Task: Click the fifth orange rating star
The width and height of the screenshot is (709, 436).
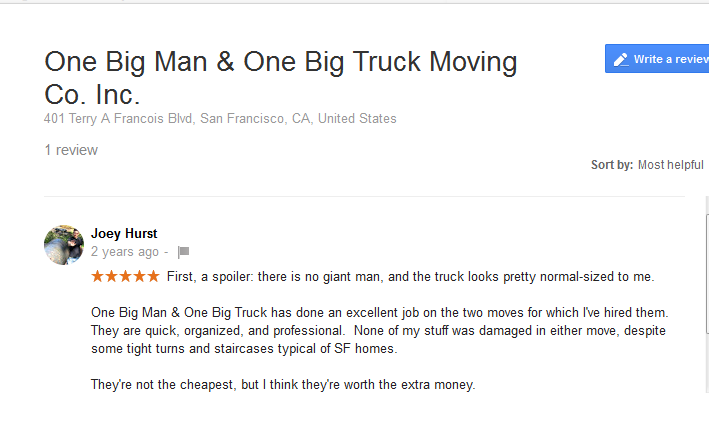Action: click(153, 276)
